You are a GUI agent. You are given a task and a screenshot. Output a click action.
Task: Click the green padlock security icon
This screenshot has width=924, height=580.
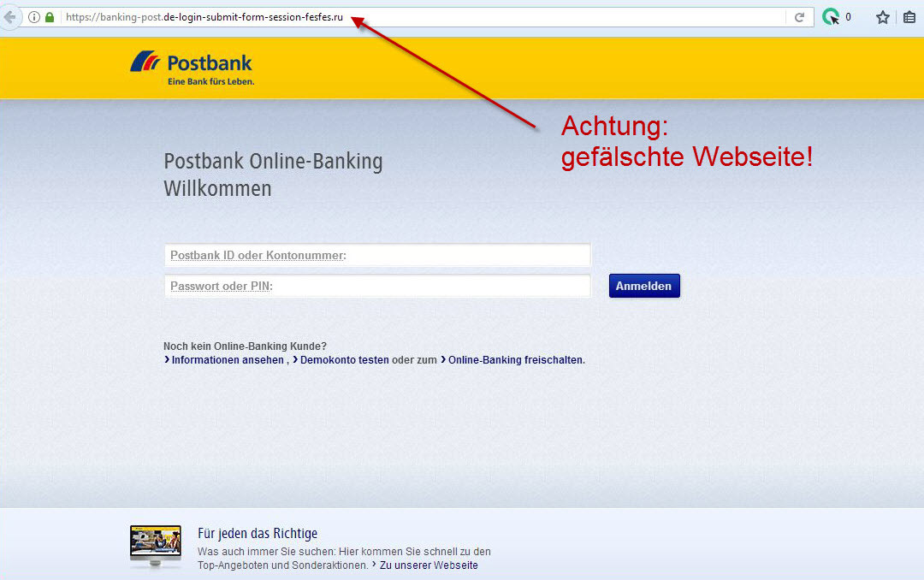tap(50, 17)
